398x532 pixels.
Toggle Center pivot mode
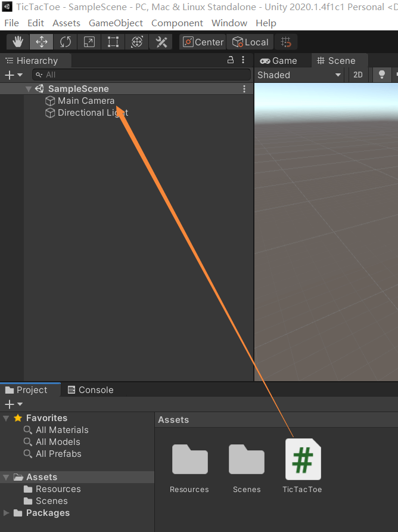click(203, 42)
